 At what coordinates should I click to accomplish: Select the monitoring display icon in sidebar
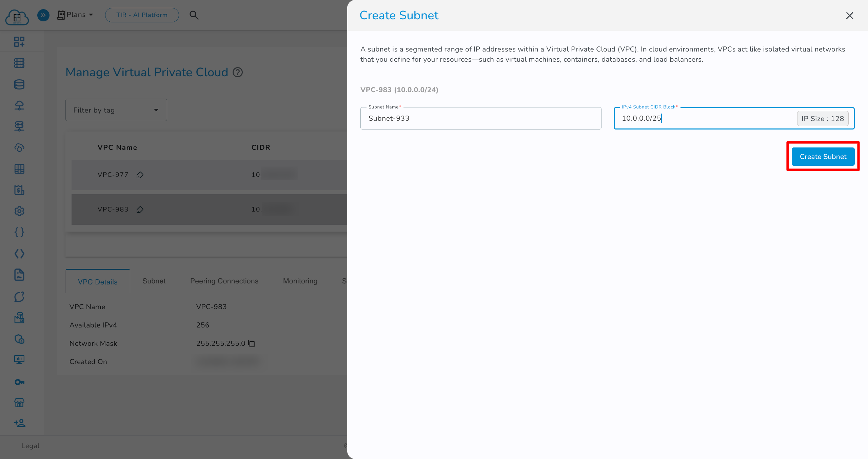coord(19,360)
